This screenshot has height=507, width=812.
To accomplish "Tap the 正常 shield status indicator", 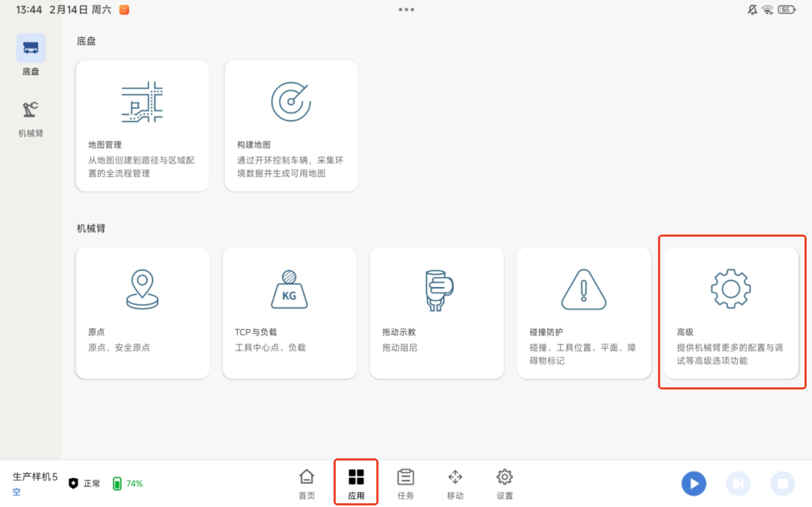I will tap(84, 483).
